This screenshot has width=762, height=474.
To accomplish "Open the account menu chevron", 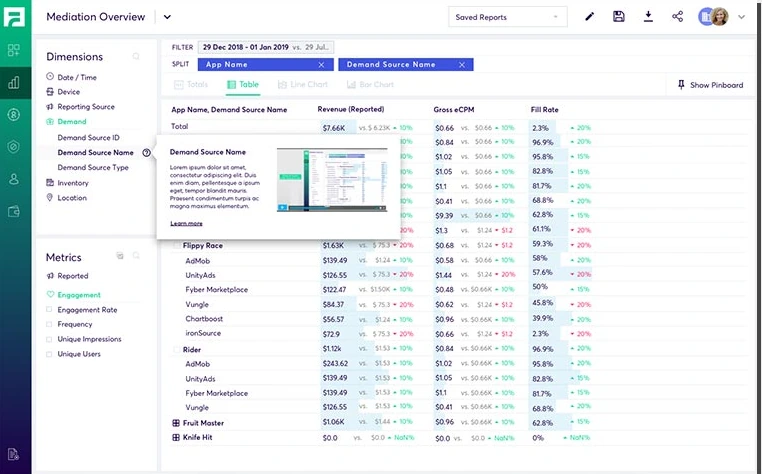I will point(741,17).
